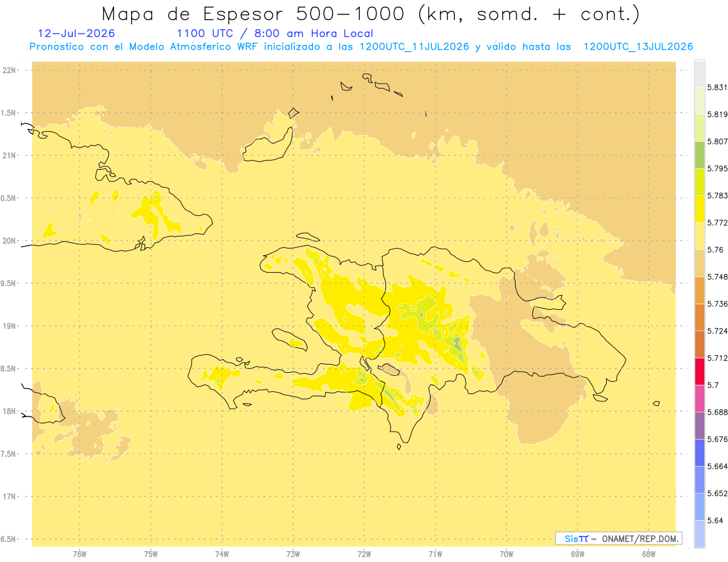Click the legend value '5.831'
This screenshot has width=728, height=562.
[x=718, y=87]
